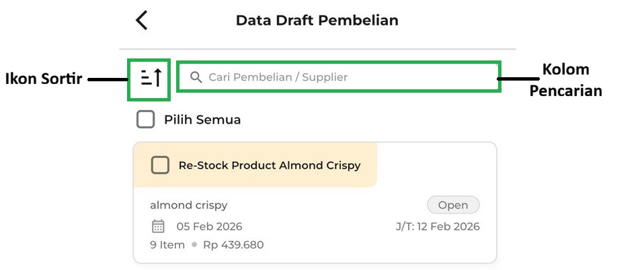Click the Pilih Semua label text
Image resolution: width=644 pixels, height=270 pixels.
tap(202, 120)
